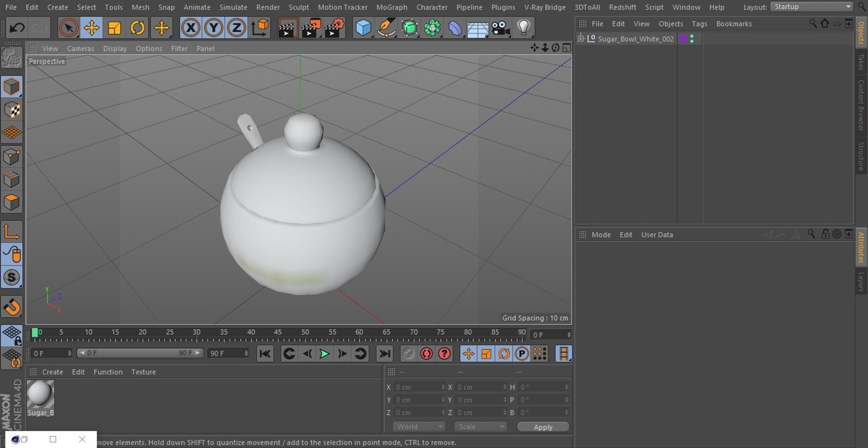Enable Workplane mode icon
The height and width of the screenshot is (448, 868).
click(12, 133)
